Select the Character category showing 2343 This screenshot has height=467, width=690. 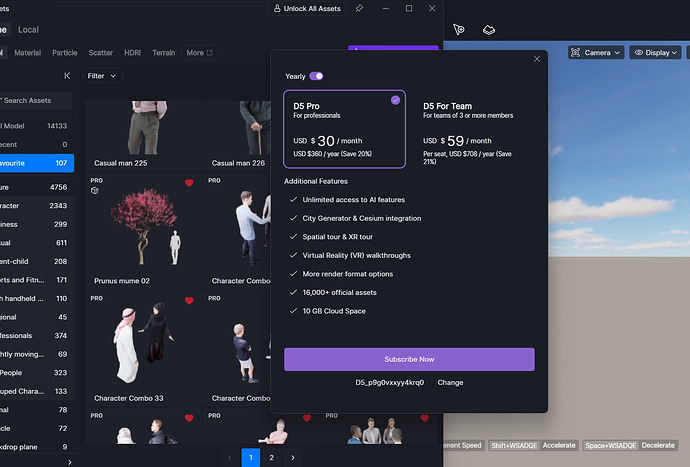coord(37,206)
